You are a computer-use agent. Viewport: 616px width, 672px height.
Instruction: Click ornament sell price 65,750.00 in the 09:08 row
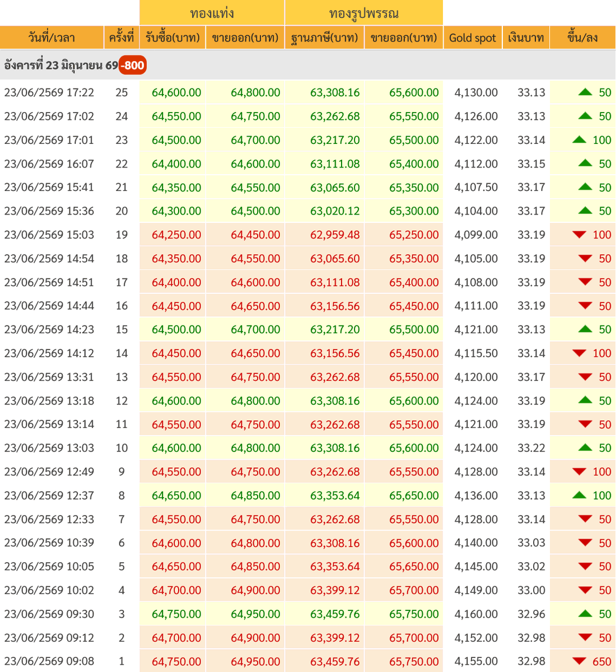[x=414, y=661]
